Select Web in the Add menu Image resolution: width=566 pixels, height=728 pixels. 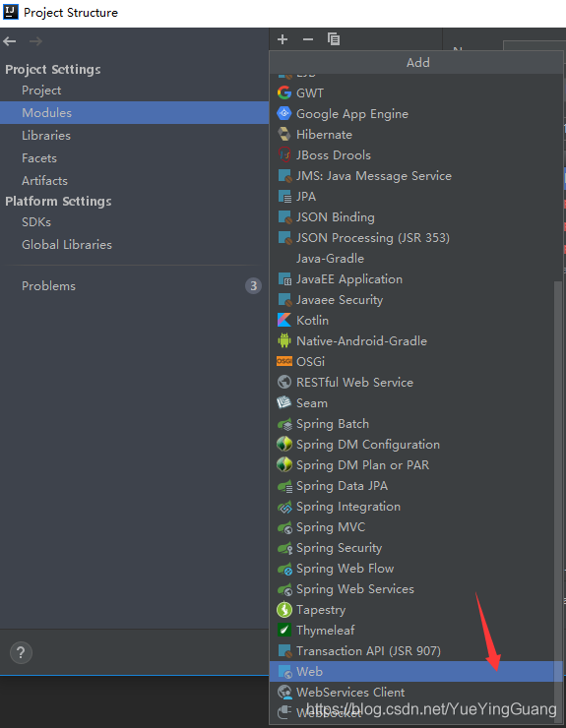coord(415,671)
